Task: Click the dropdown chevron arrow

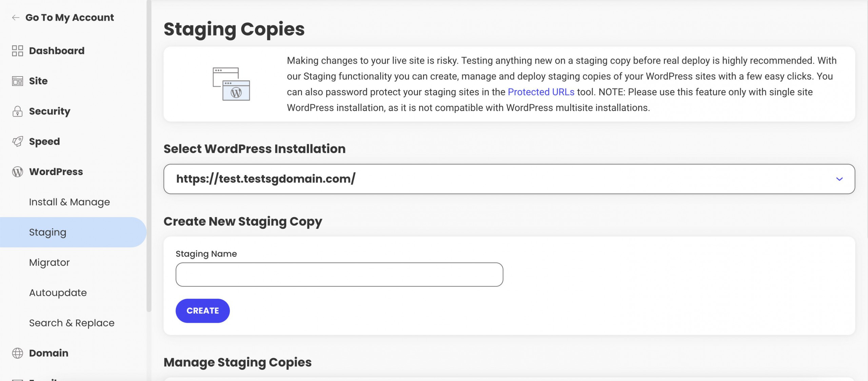Action: tap(839, 179)
